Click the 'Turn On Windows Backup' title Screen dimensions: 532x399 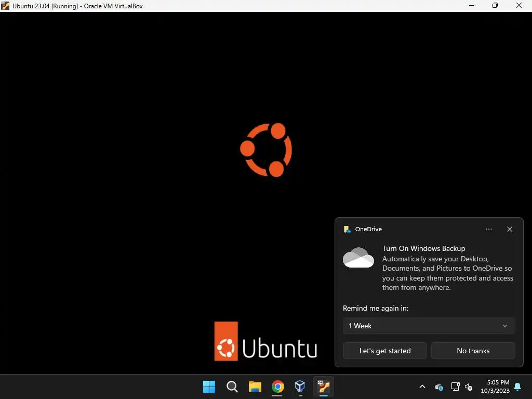click(423, 248)
